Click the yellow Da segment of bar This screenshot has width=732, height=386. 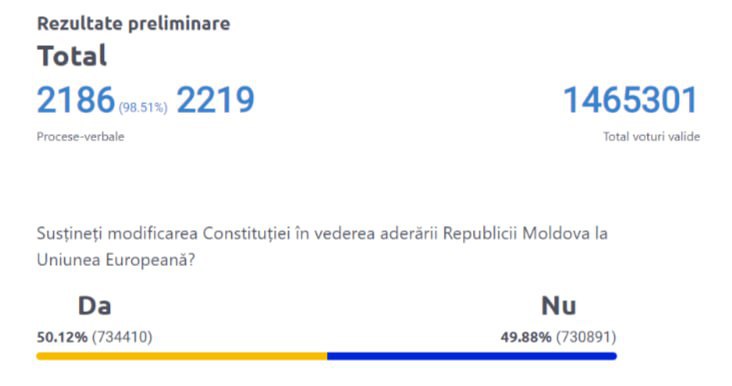click(182, 356)
